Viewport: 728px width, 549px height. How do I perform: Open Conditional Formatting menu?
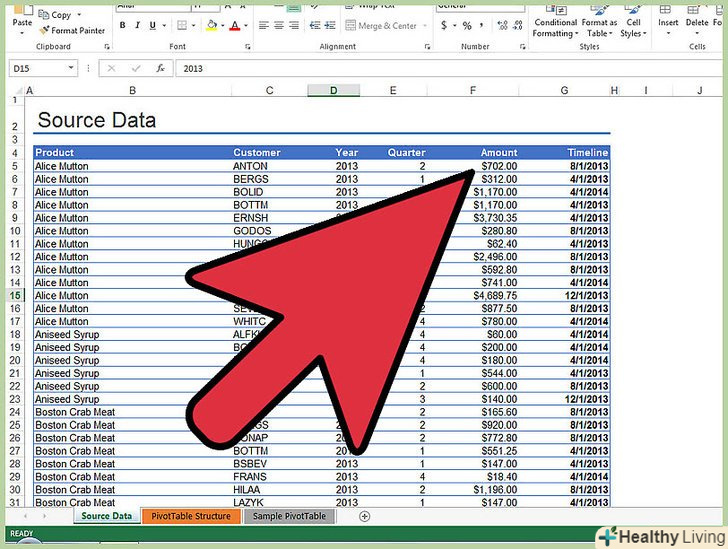coord(555,21)
